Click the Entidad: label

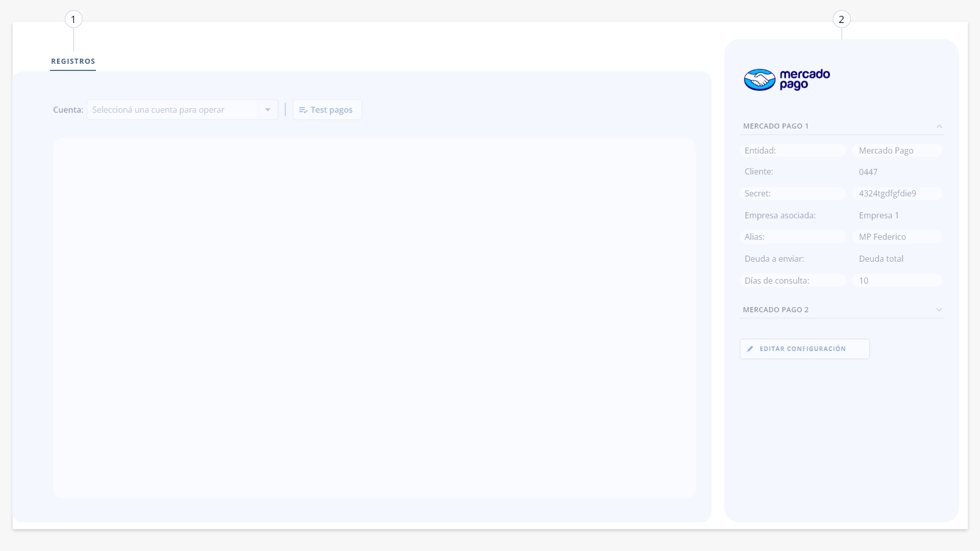[760, 151]
